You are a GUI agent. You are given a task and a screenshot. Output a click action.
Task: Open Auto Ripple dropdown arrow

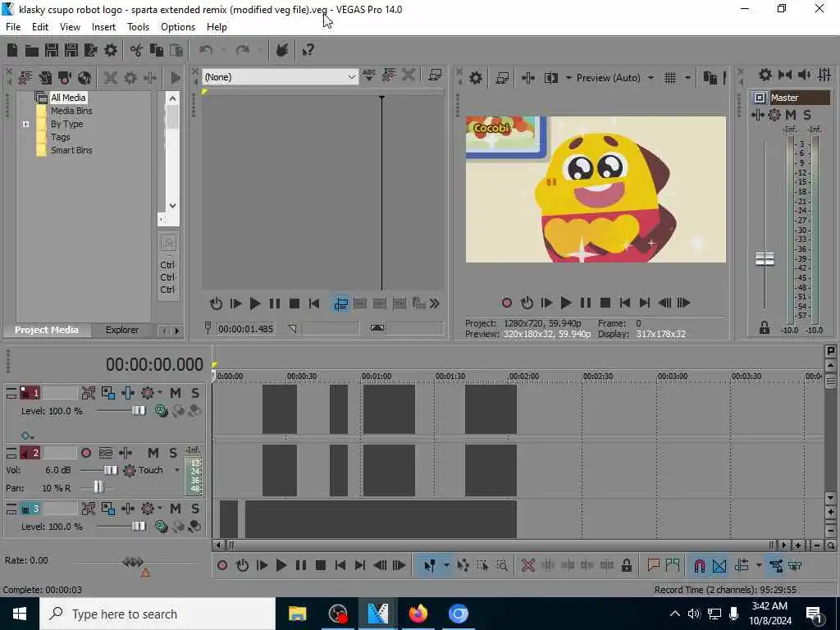click(x=758, y=565)
